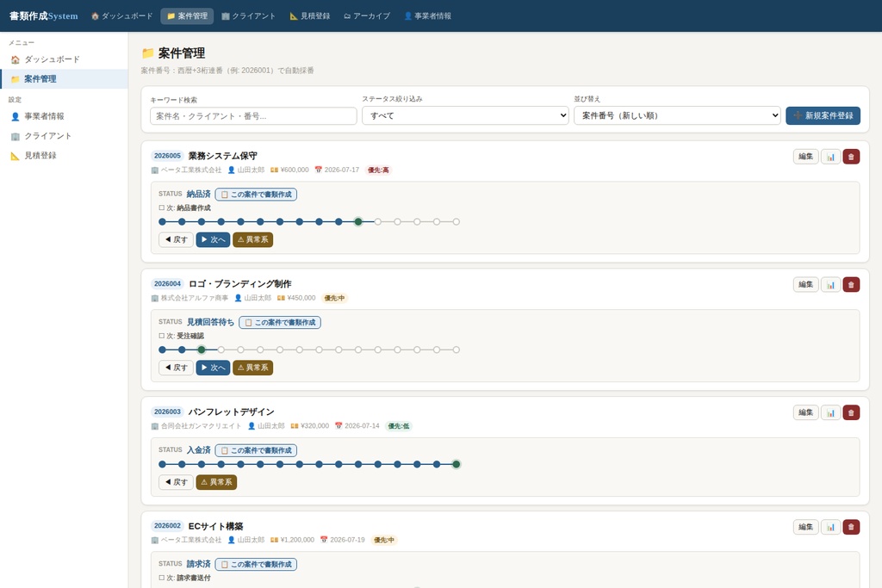This screenshot has height=588, width=882.
Task: Click the 優先:低 priority badge
Action: (x=398, y=426)
